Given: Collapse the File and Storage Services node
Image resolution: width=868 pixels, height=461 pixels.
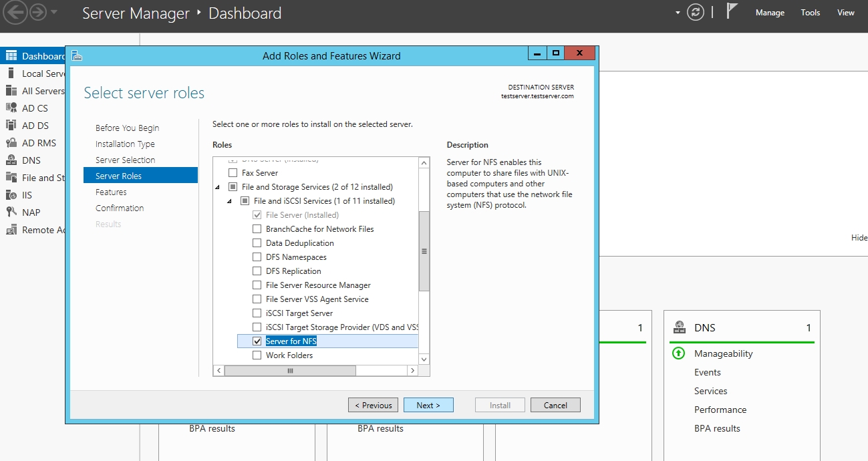Looking at the screenshot, I should point(218,187).
